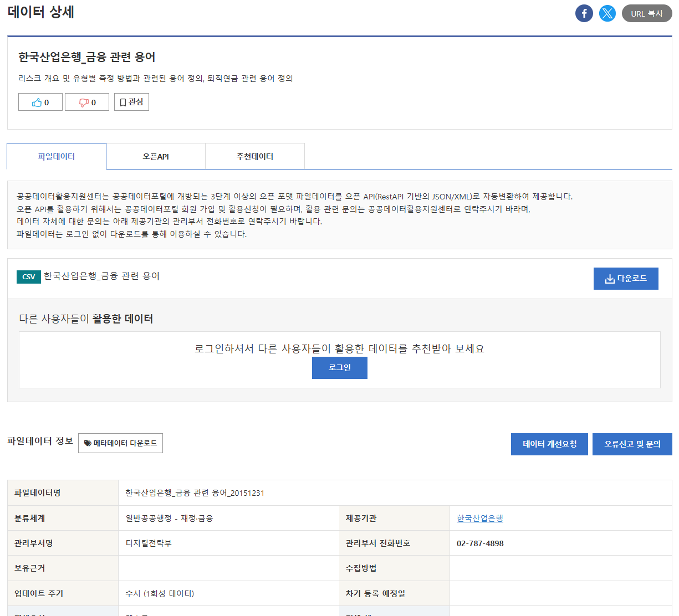Click the 관리부서명 row label

[34, 543]
